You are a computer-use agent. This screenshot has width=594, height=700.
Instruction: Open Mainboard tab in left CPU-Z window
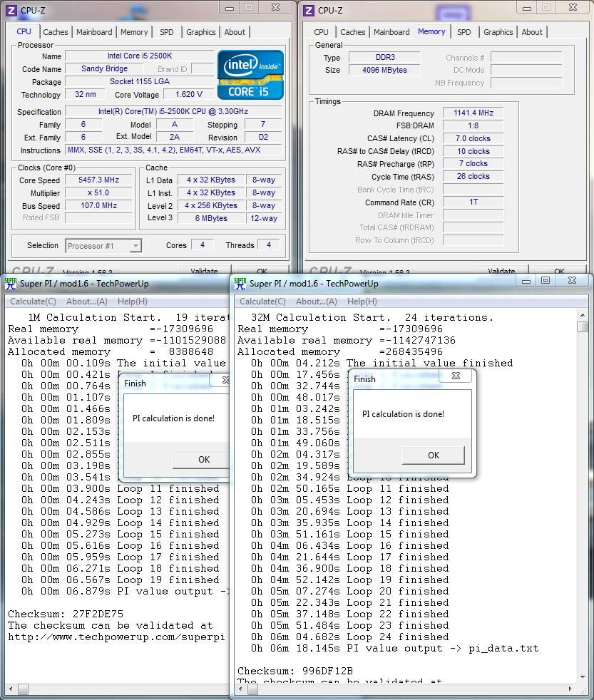coord(94,32)
